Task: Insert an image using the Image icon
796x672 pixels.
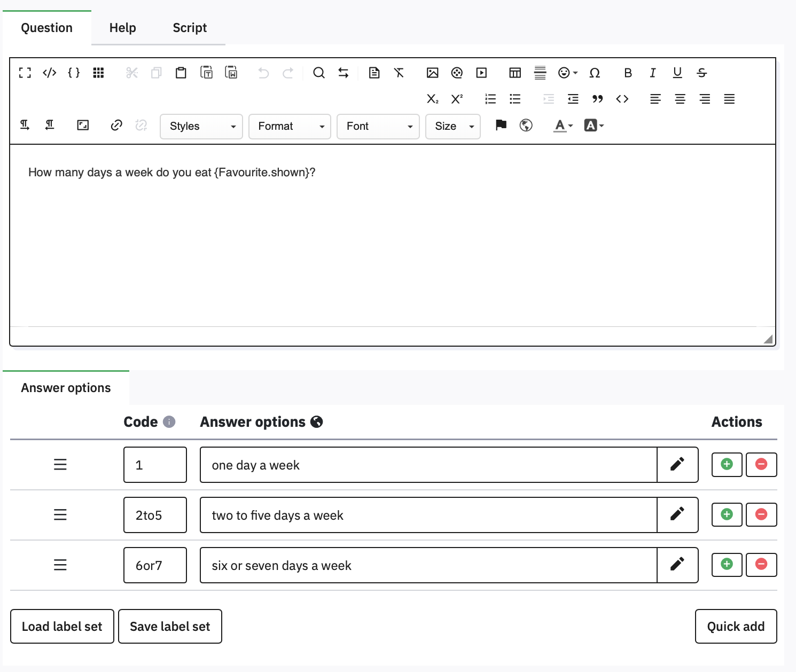Action: 432,73
